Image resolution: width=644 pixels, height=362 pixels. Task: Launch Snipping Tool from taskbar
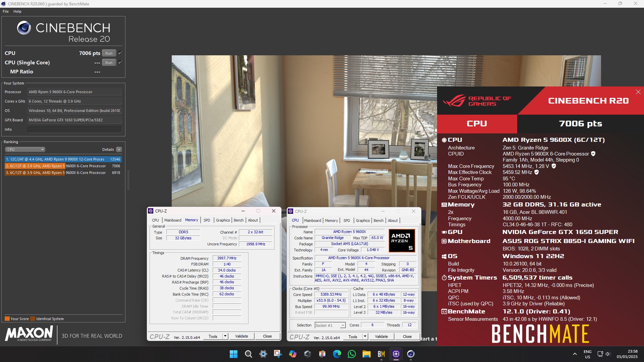[278, 354]
